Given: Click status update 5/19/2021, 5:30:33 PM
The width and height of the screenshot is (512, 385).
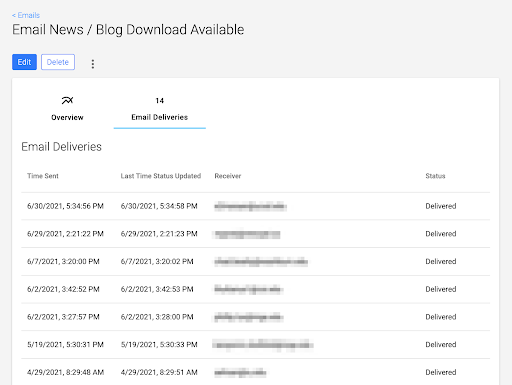Looking at the screenshot, I should 159,344.
